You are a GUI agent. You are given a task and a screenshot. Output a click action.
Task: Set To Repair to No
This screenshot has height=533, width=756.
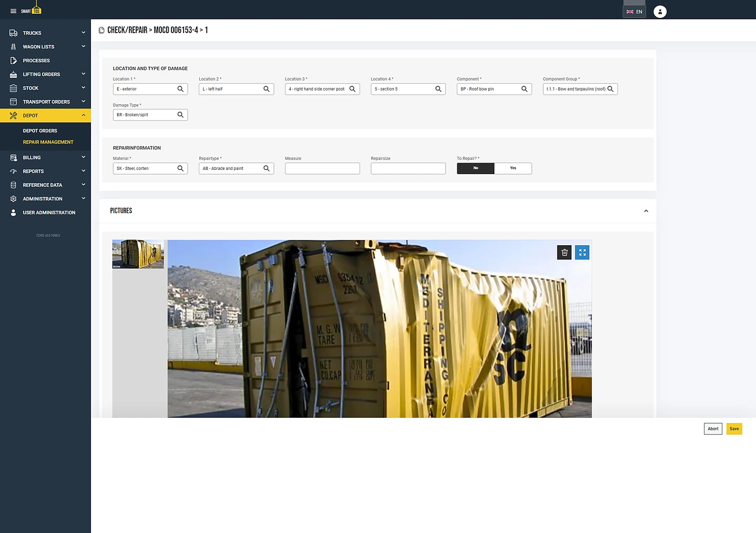pos(476,168)
